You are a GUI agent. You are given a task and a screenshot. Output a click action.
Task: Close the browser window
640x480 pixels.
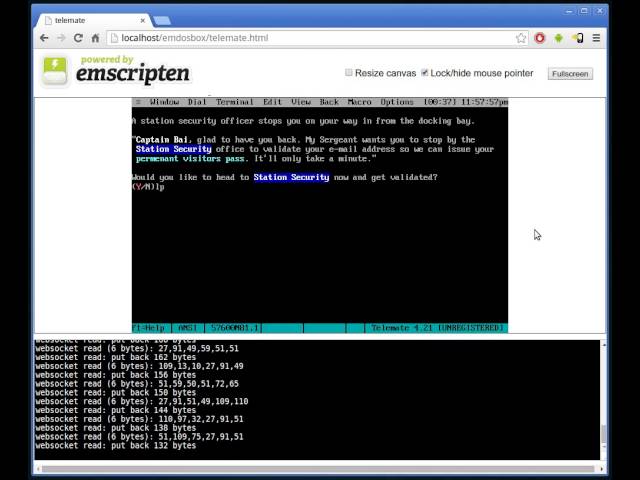click(x=600, y=11)
